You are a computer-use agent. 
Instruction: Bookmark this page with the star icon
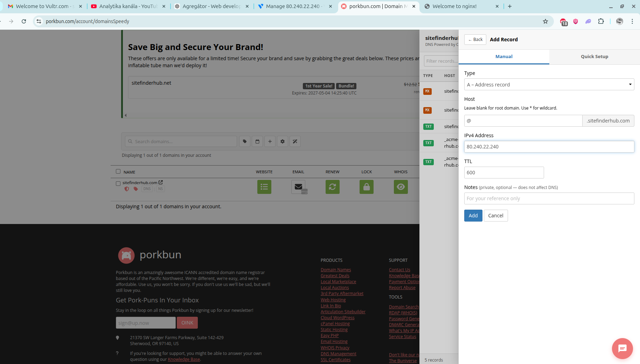pos(545,21)
